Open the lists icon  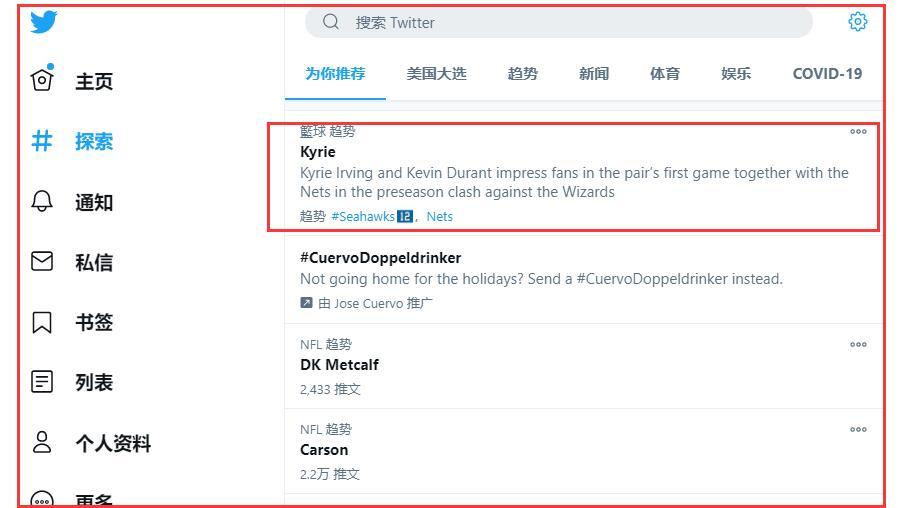(42, 382)
